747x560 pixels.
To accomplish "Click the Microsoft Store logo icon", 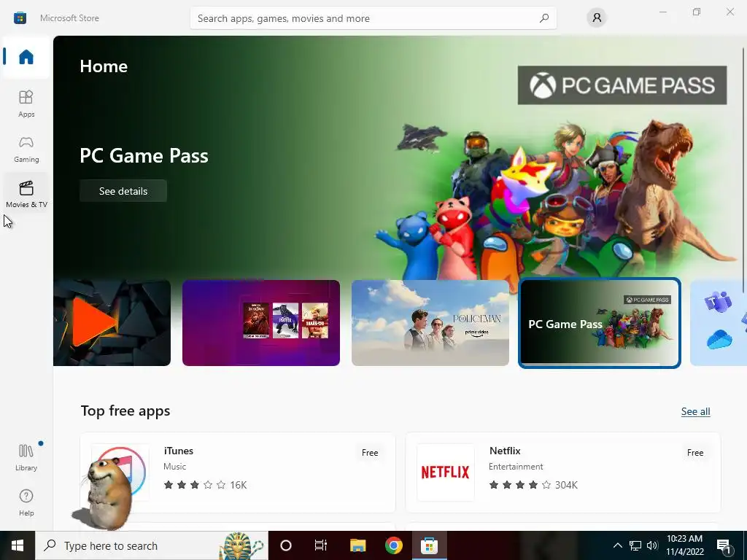I will pos(20,18).
